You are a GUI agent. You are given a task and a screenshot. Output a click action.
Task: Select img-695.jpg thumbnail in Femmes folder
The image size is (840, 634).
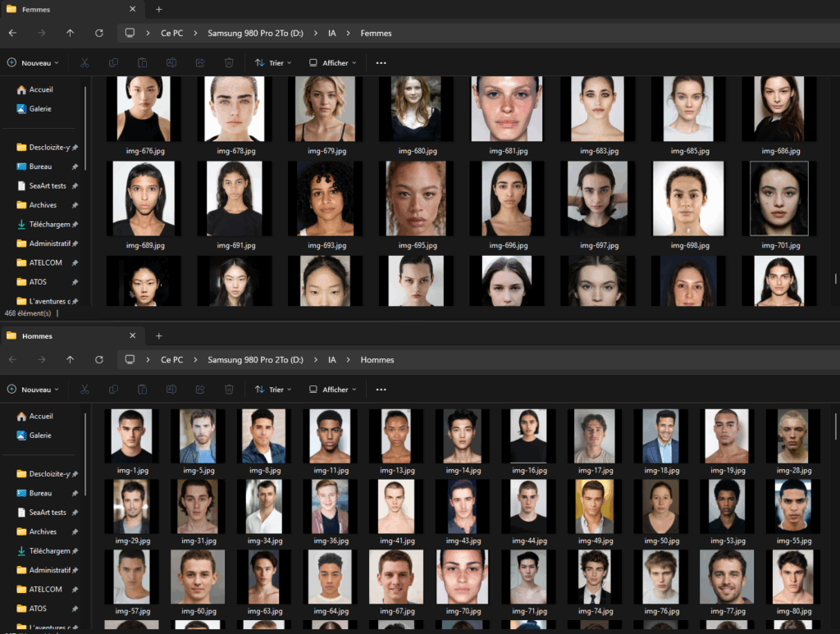tap(416, 198)
